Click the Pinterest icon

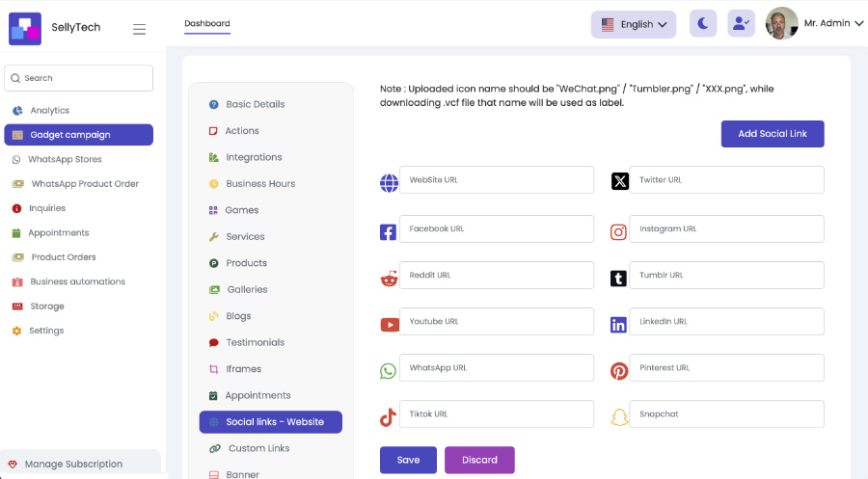pyautogui.click(x=619, y=371)
